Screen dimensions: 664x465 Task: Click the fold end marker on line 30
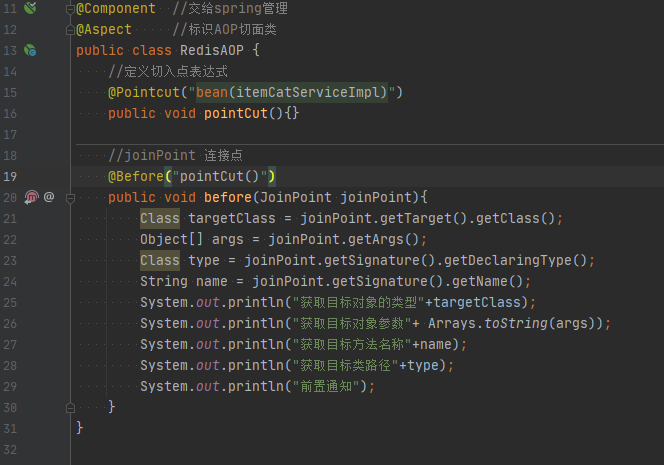pos(70,408)
